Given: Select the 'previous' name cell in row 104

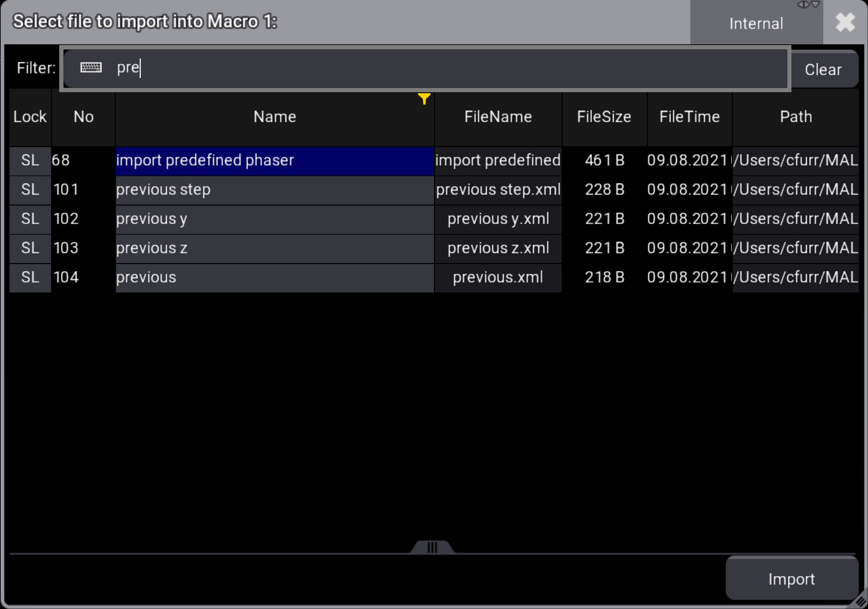Looking at the screenshot, I should coord(275,278).
